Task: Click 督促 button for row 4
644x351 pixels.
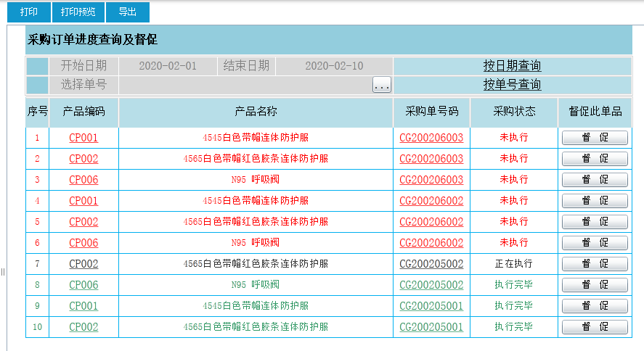Action: coord(595,201)
